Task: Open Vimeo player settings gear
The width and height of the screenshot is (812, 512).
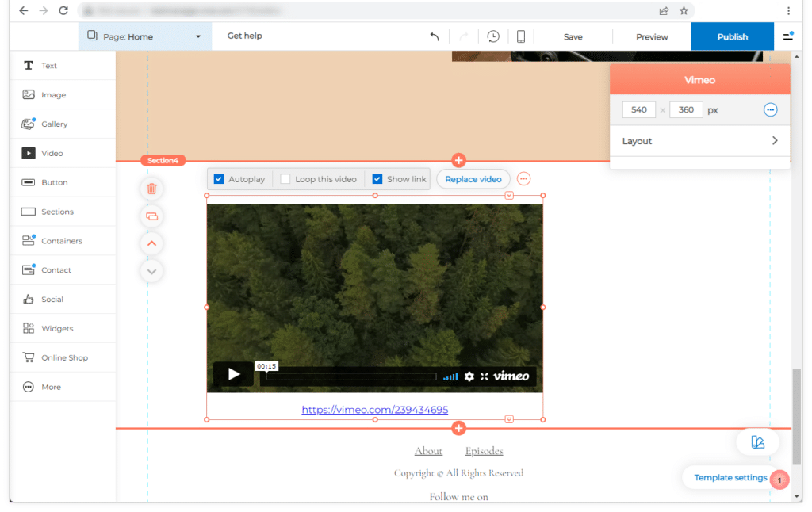Action: point(469,376)
